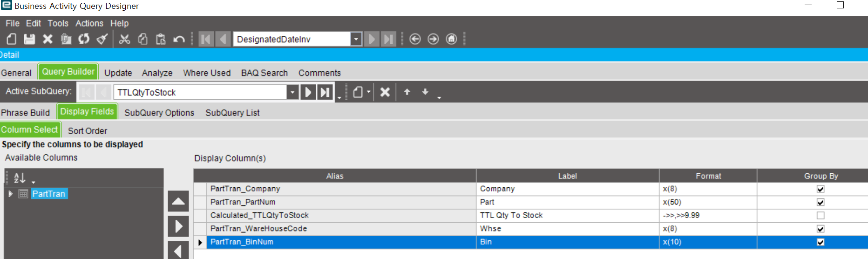Click the Copy toolbar icon
Image resolution: width=868 pixels, height=259 pixels.
142,39
